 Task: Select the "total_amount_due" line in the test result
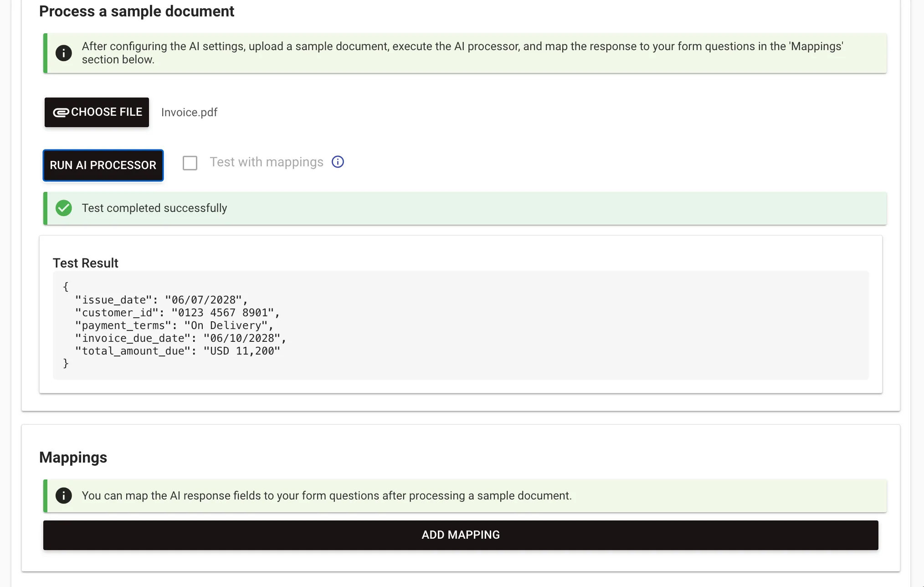(177, 351)
